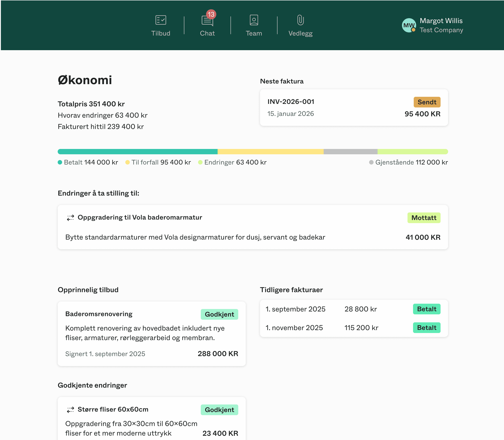Open the Tilbud checklist icon
This screenshot has width=504, height=440.
point(161,20)
